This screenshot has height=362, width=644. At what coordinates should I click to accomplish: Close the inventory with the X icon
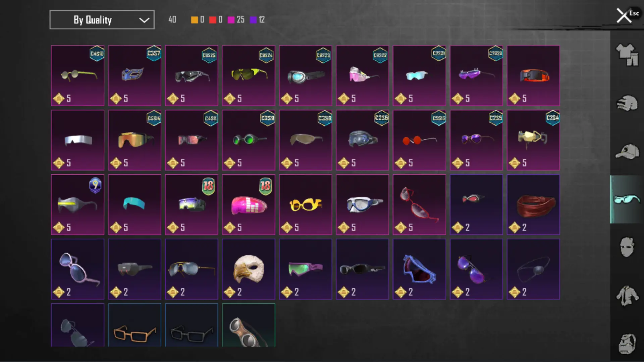point(624,15)
